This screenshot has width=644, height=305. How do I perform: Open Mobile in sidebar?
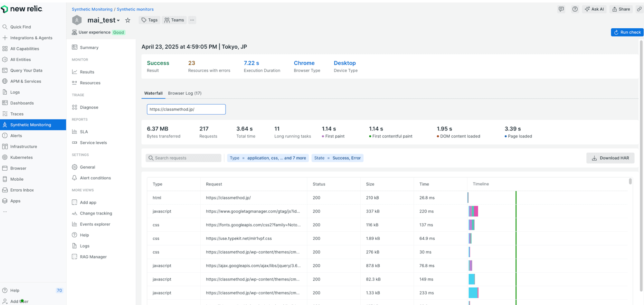click(17, 179)
